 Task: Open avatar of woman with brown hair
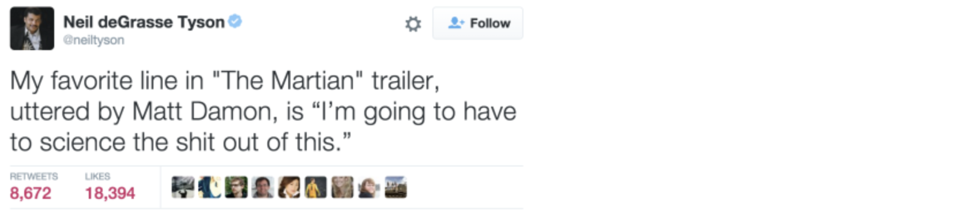289,187
